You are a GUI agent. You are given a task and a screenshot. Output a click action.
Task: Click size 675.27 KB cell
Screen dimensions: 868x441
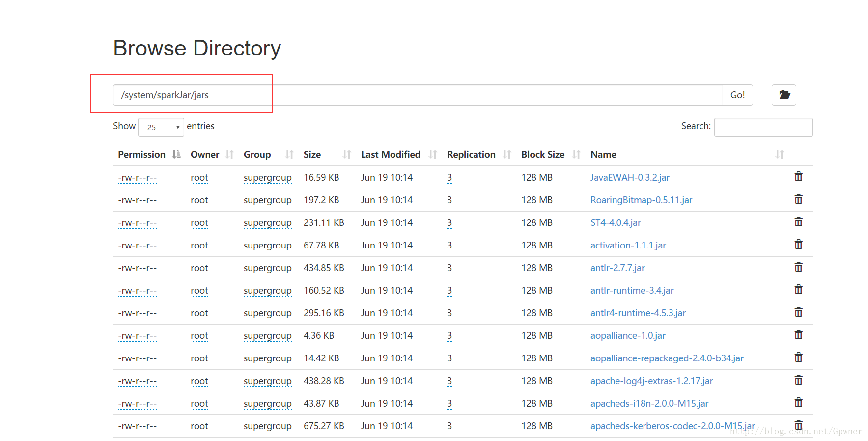point(324,426)
